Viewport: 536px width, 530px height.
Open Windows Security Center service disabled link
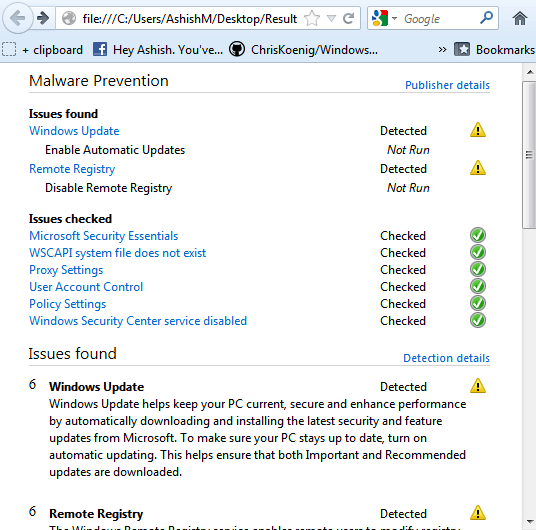(x=138, y=321)
